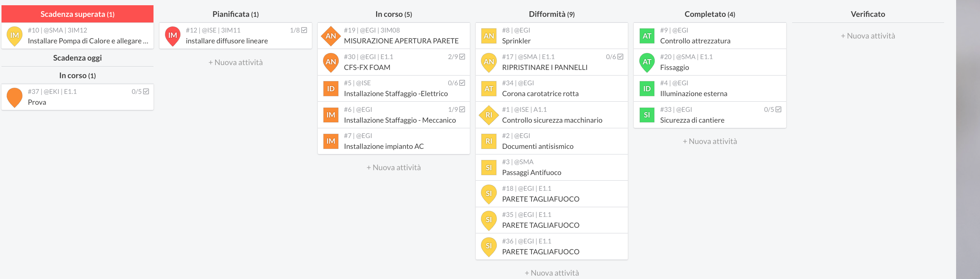This screenshot has width=980, height=279.
Task: Open task #18 PARETE TAGLIAFUOCO
Action: [x=552, y=194]
